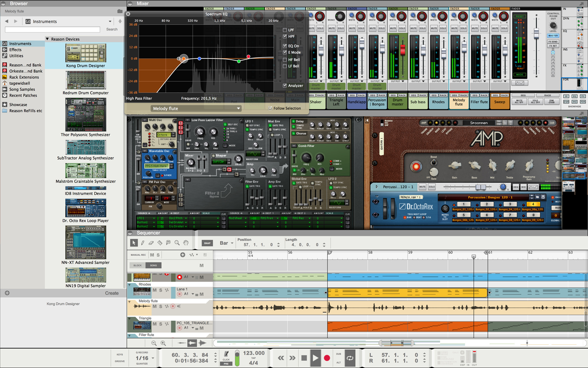The height and width of the screenshot is (368, 588).
Task: Collapse the Melody flute track in sequencer
Action: coord(130,301)
